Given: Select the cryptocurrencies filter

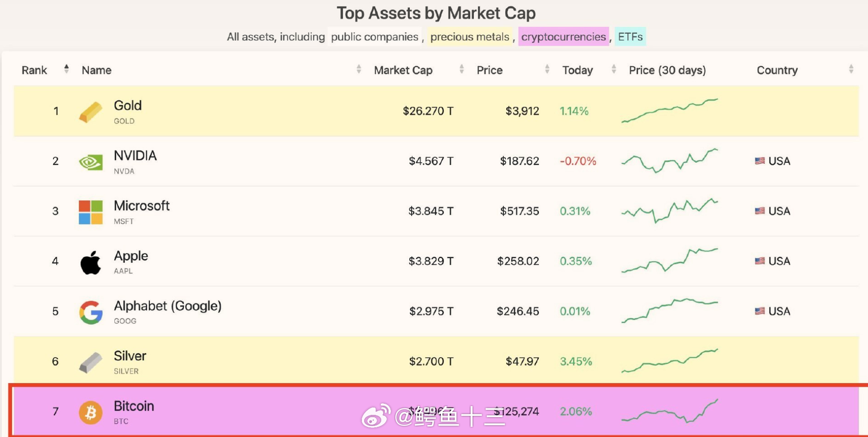Looking at the screenshot, I should 563,37.
